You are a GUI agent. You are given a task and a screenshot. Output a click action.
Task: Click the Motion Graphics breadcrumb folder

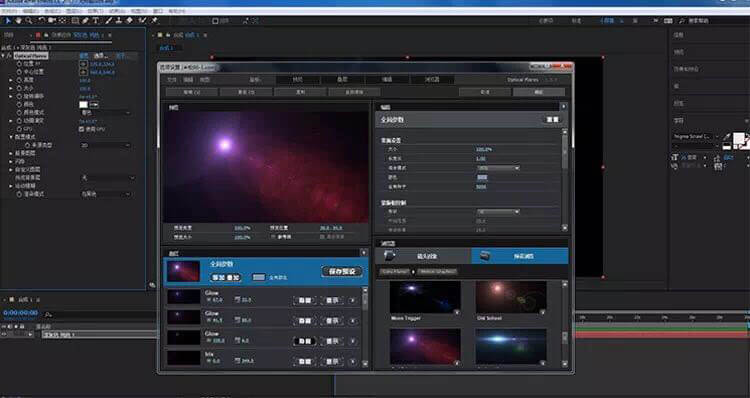438,272
